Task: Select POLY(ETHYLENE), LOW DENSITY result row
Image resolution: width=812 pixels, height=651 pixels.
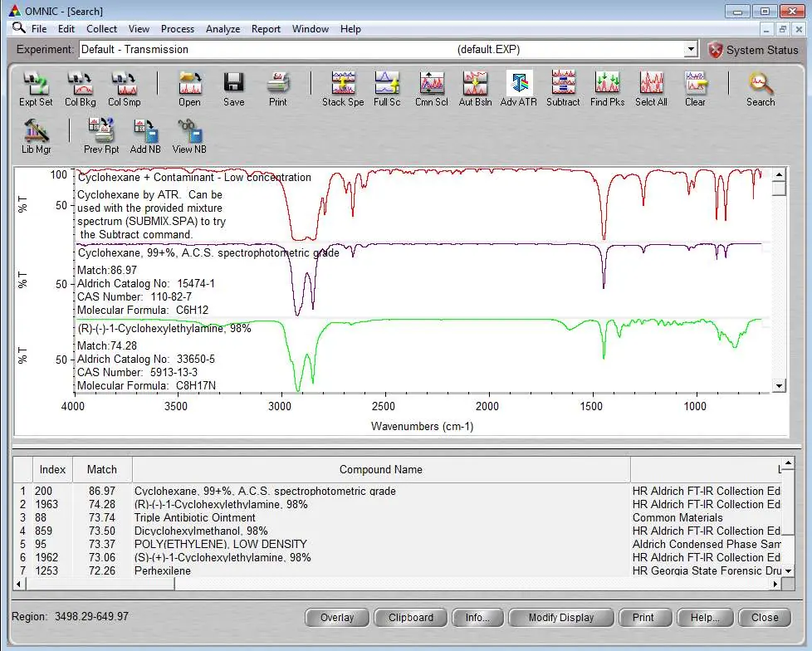Action: pos(397,545)
